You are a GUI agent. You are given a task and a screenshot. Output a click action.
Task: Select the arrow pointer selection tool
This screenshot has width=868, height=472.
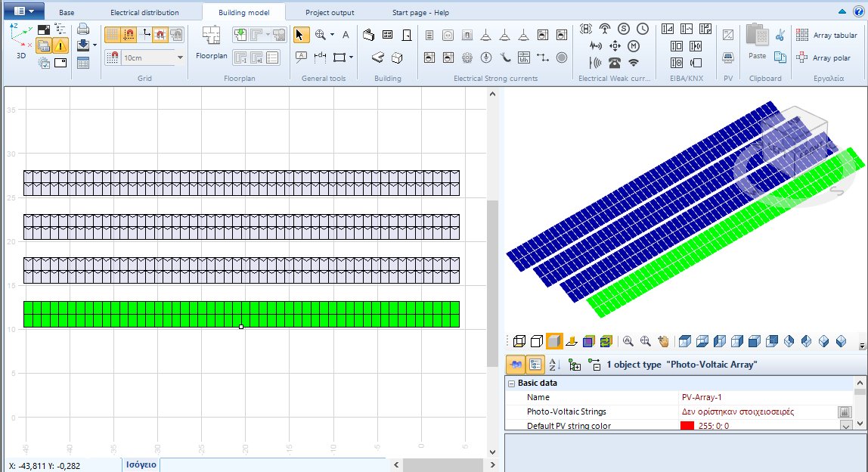pyautogui.click(x=300, y=35)
